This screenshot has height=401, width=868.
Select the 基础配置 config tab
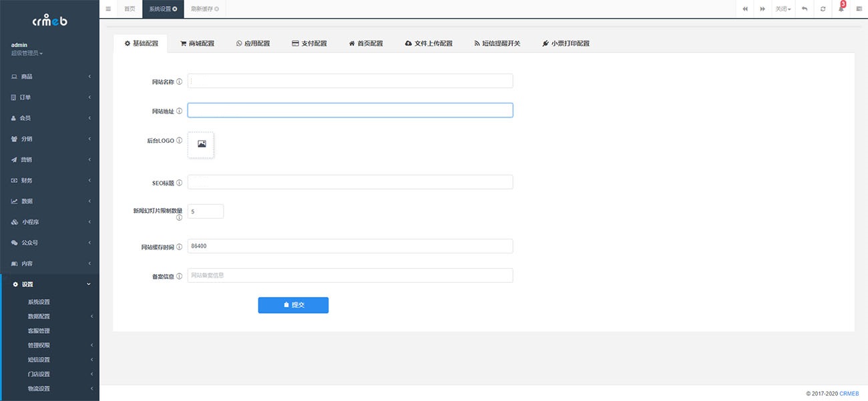coord(142,43)
